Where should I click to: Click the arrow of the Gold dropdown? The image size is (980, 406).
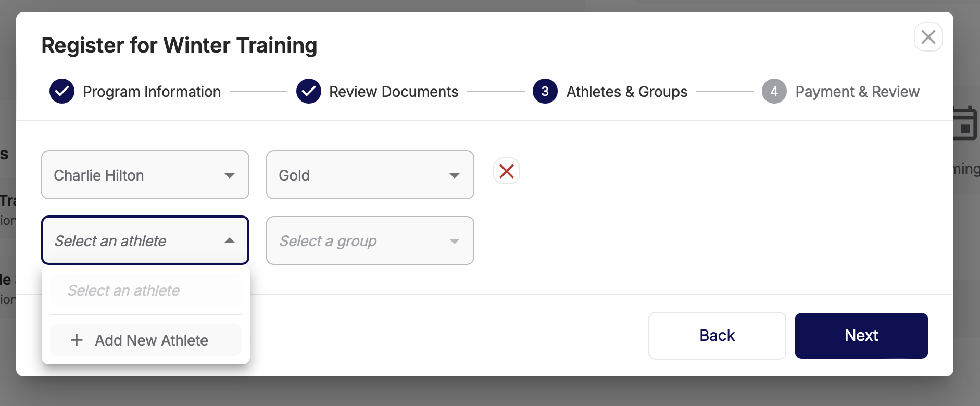click(x=455, y=176)
